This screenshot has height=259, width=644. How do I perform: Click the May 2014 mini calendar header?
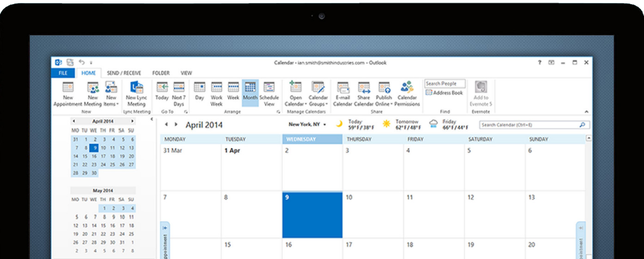point(103,190)
